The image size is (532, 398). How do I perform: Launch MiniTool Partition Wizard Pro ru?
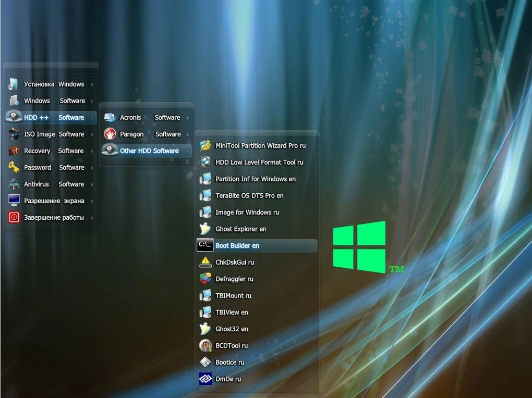[x=257, y=145]
